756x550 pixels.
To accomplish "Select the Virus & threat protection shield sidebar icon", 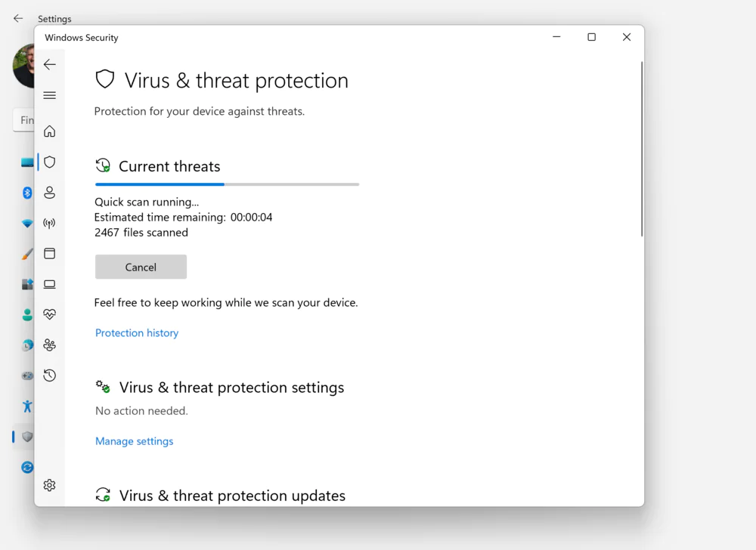I will pos(50,162).
